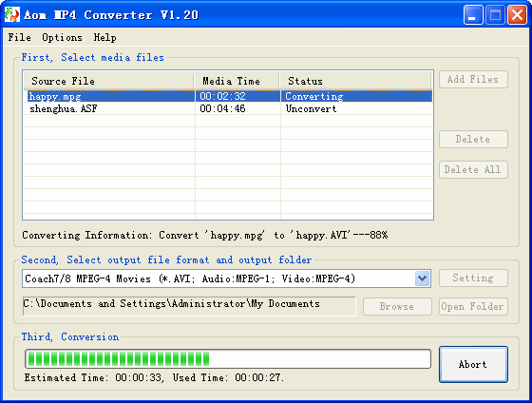Click the green conversion progress bar

(228, 359)
